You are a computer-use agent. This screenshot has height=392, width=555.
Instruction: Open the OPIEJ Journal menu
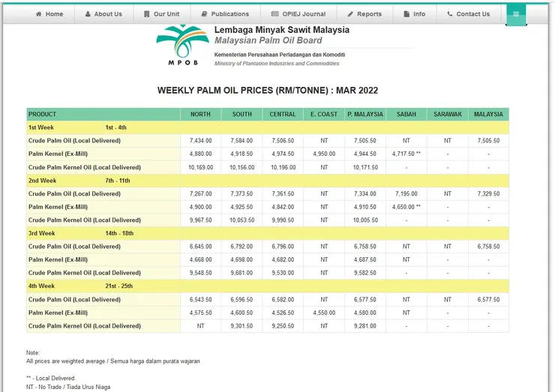point(298,14)
